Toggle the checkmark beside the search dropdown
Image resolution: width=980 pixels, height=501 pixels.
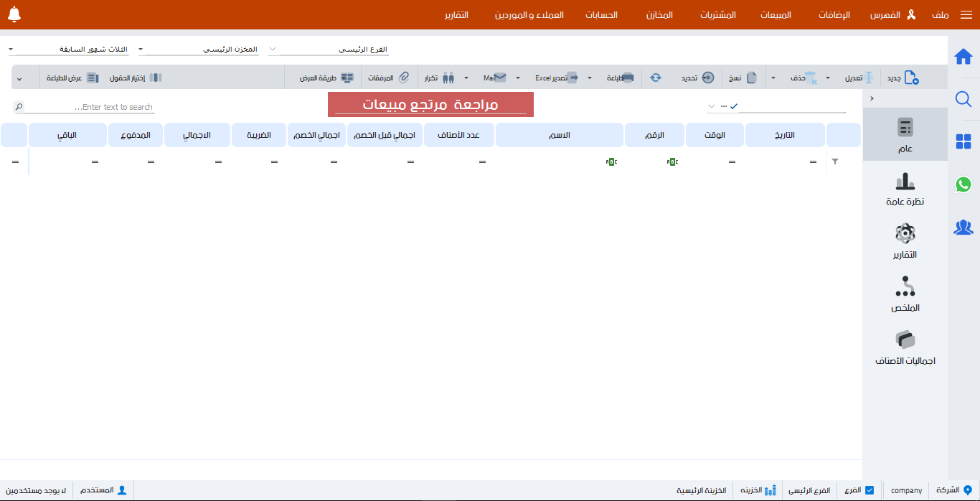[734, 105]
